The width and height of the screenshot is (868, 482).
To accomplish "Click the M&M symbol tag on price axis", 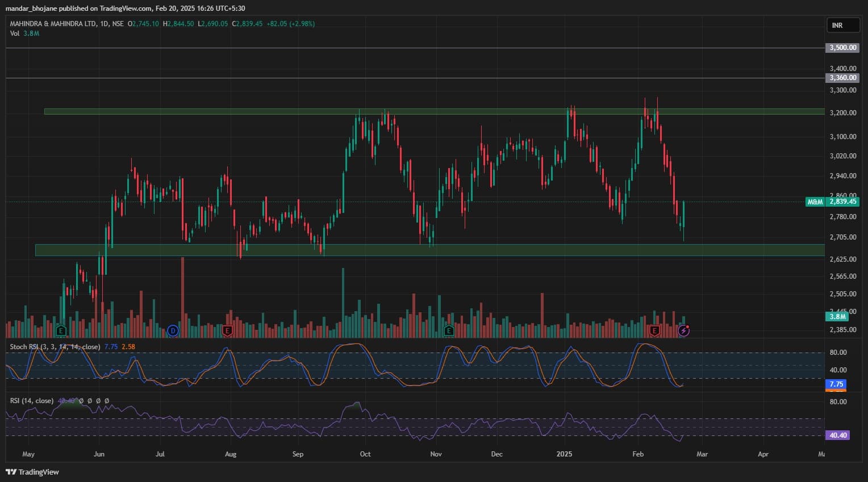I will [815, 202].
